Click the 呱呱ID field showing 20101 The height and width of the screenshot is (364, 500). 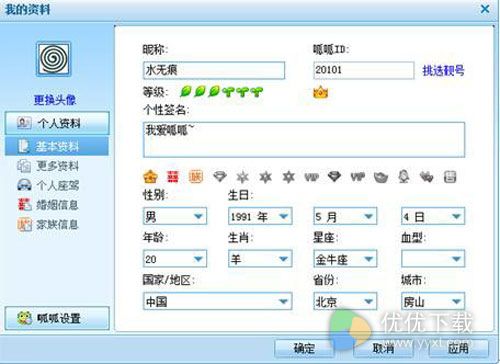[364, 70]
